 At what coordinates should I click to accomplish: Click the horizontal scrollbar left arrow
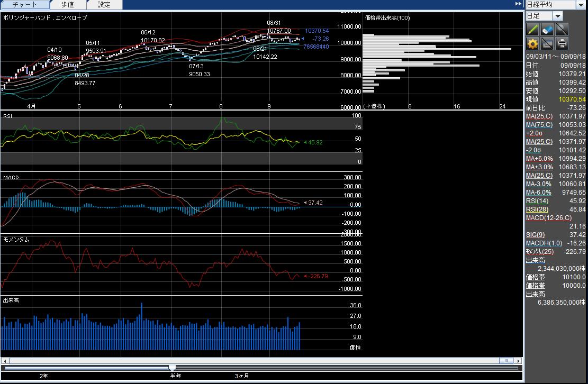click(4, 361)
